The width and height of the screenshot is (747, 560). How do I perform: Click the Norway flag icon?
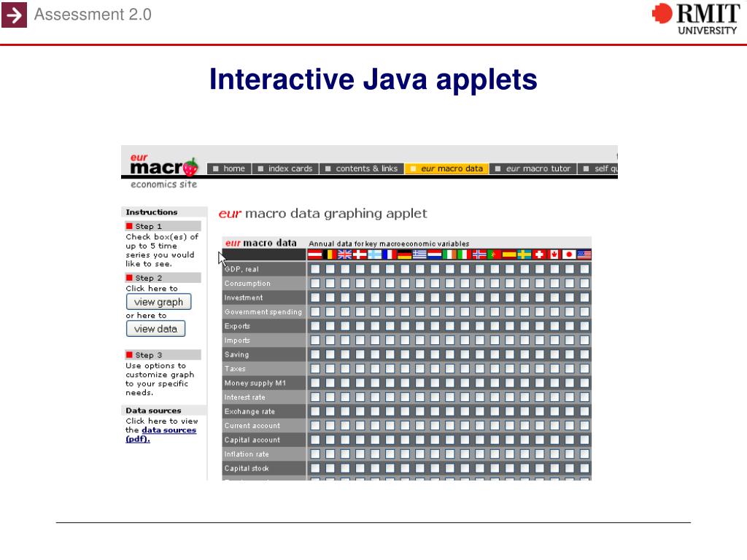click(479, 254)
